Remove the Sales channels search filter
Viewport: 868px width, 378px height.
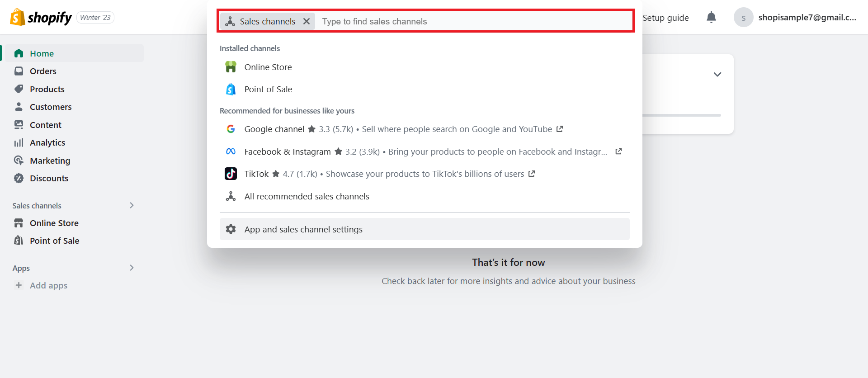click(x=307, y=21)
